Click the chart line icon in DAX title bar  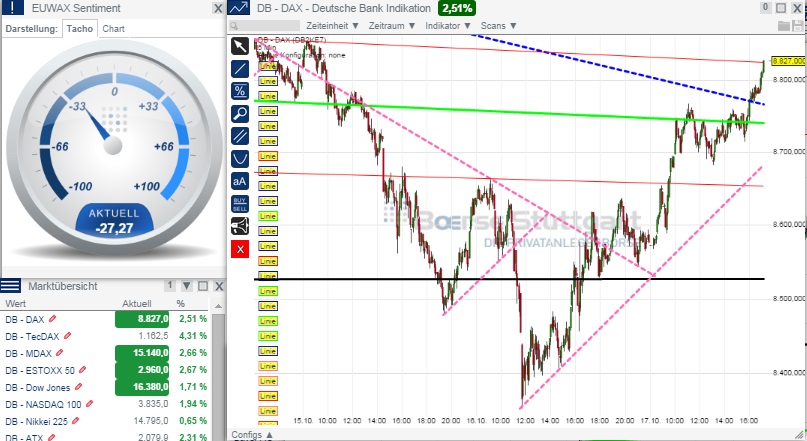239,8
